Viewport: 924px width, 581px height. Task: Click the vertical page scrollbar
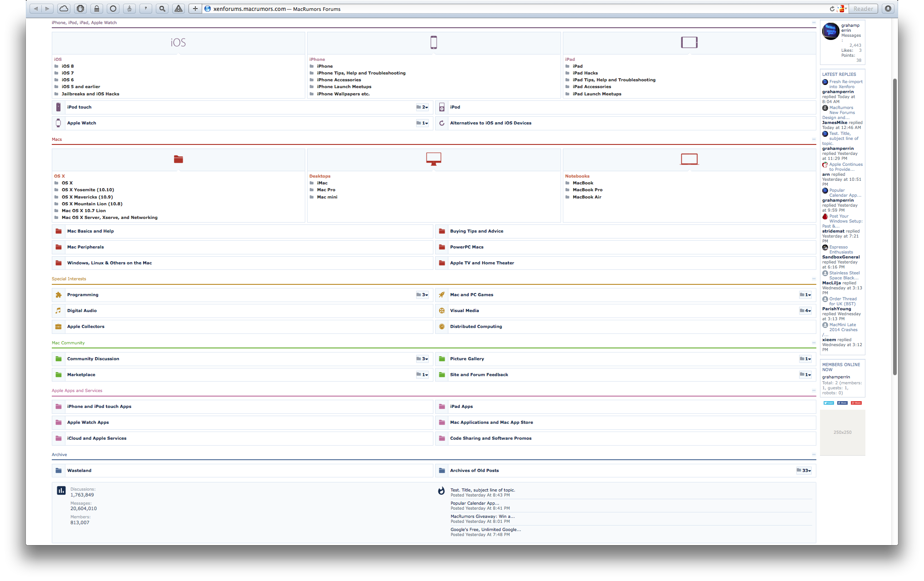[895, 227]
